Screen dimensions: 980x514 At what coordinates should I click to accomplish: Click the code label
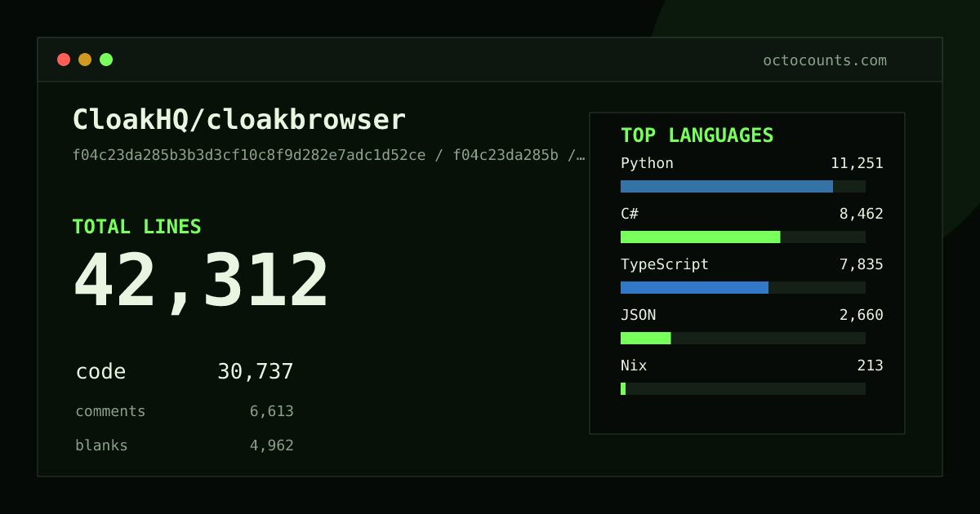(100, 372)
